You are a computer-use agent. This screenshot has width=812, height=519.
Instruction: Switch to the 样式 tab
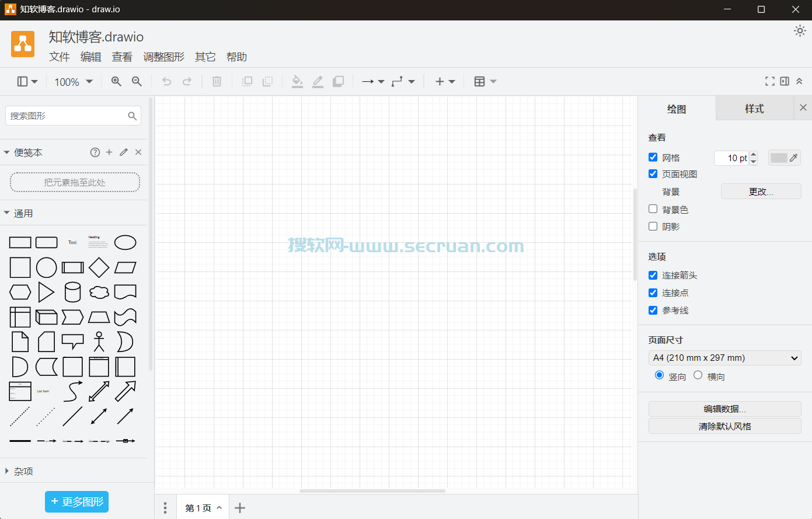click(x=754, y=109)
